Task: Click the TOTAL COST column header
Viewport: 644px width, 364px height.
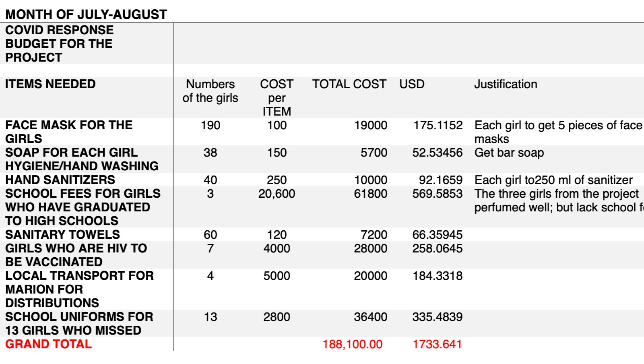Action: pyautogui.click(x=349, y=84)
